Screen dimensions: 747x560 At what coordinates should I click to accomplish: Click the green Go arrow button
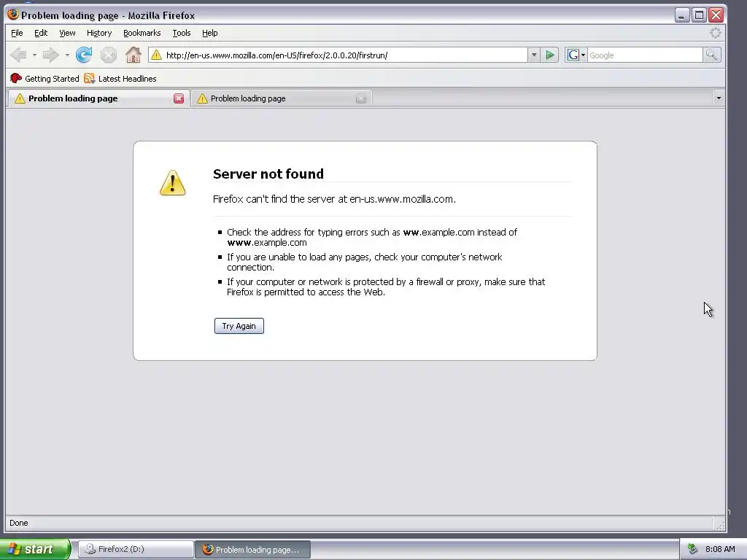coord(550,55)
